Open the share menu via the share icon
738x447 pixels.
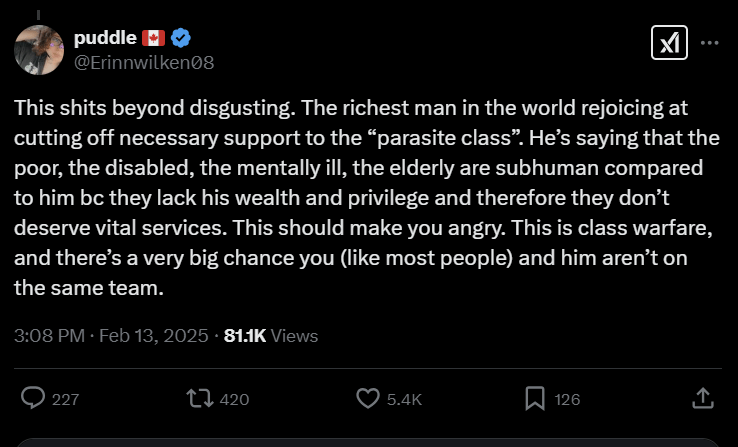click(702, 399)
